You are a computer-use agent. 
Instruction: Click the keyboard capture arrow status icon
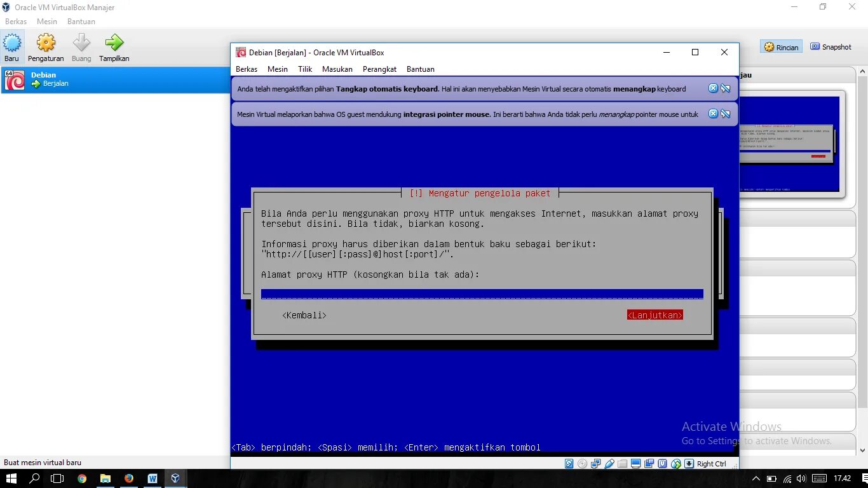[x=689, y=464]
